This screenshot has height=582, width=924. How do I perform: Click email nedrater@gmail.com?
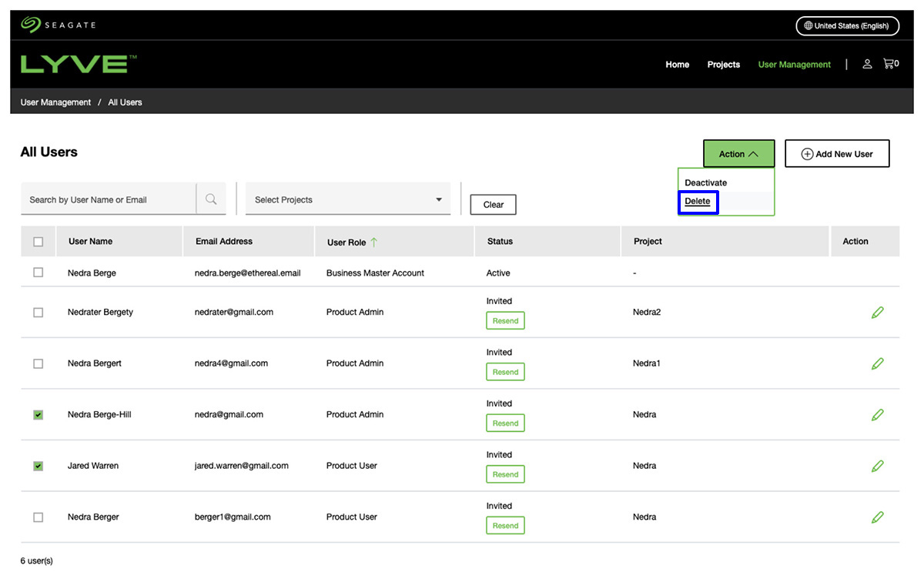point(234,313)
